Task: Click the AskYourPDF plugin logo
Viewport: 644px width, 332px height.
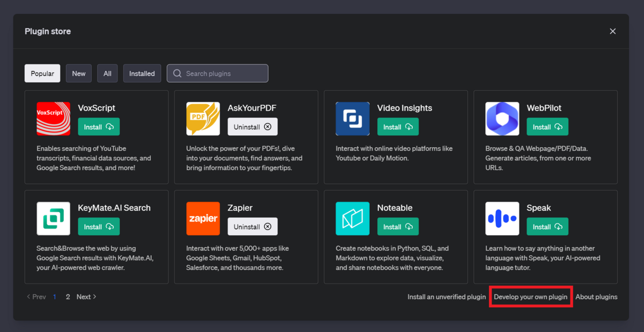Action: (203, 119)
